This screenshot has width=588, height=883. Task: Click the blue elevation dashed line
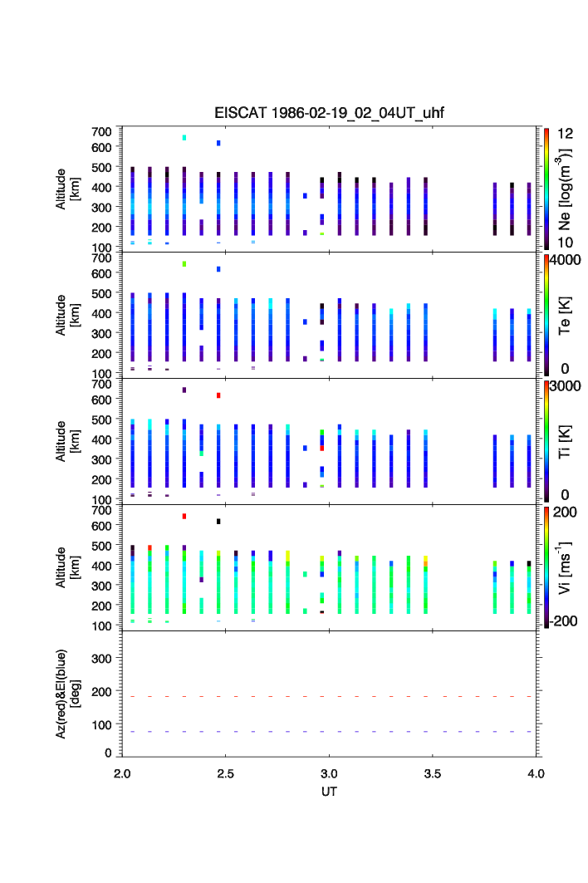[329, 732]
